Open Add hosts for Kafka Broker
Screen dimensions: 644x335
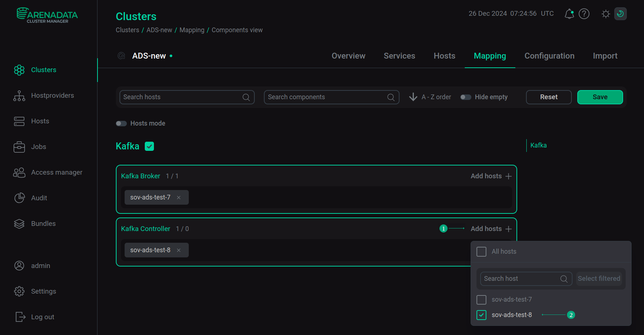491,176
